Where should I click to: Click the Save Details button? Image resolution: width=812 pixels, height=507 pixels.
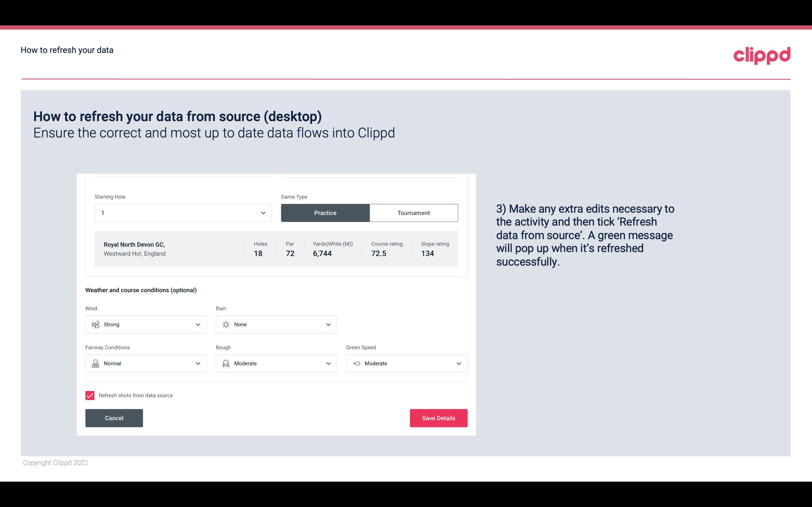(x=438, y=418)
